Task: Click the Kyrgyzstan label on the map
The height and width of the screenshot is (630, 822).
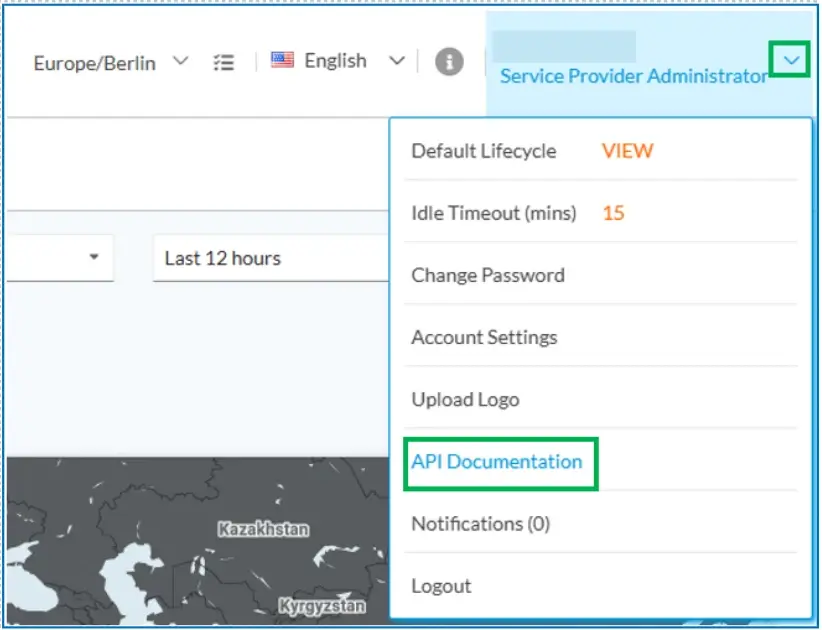Action: [321, 606]
